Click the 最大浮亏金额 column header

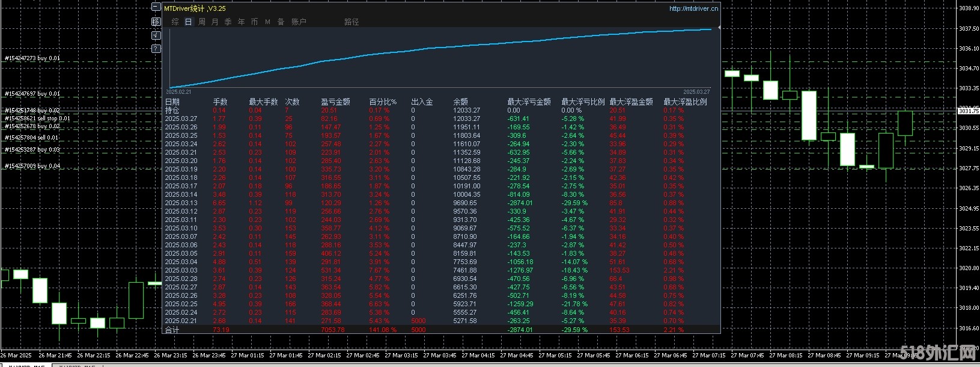point(529,102)
